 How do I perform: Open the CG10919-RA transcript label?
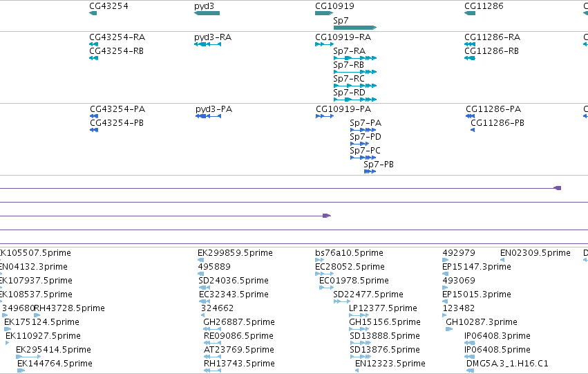(x=343, y=37)
